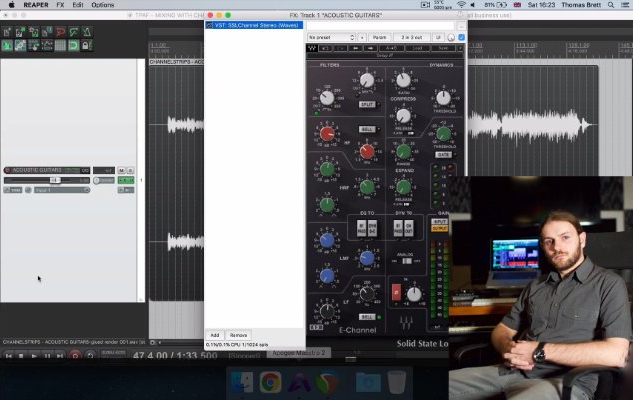This screenshot has height=400, width=633.
Task: Click the red Undo toolbar icon
Action: coord(60,32)
